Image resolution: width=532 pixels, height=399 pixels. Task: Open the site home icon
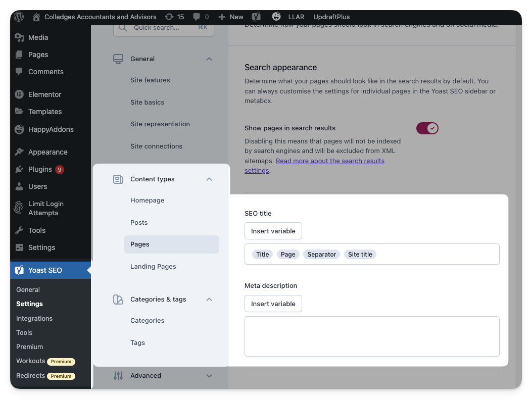tap(36, 17)
